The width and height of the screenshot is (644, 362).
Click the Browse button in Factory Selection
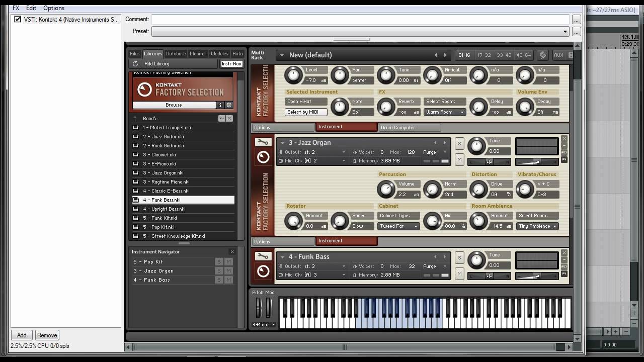click(x=174, y=105)
